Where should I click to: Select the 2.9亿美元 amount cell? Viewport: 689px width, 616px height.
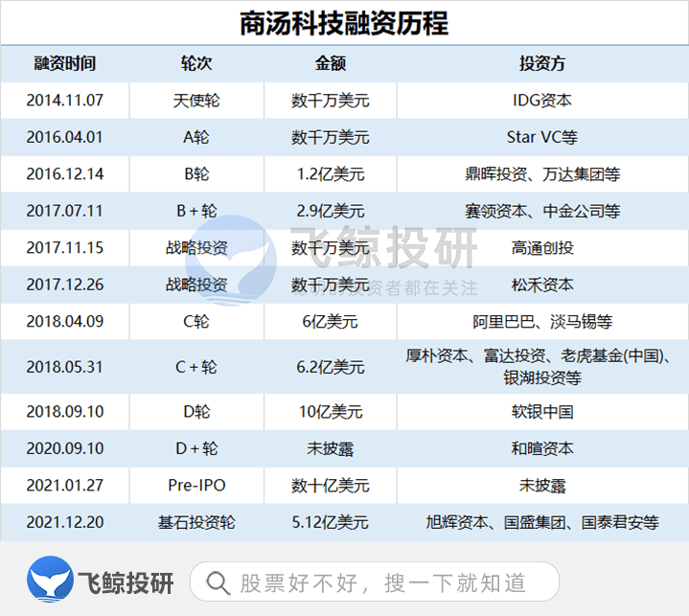(331, 212)
